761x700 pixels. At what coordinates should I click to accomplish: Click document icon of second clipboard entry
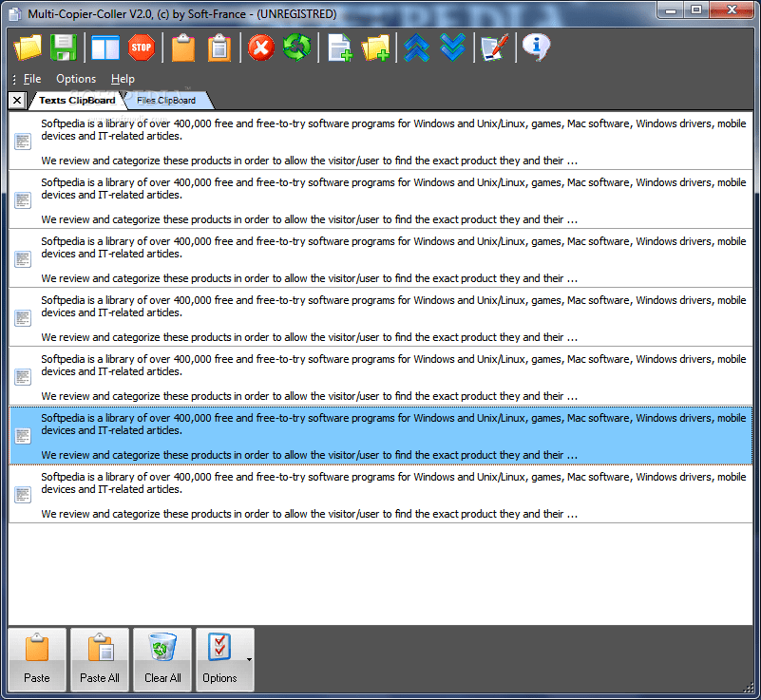[23, 200]
